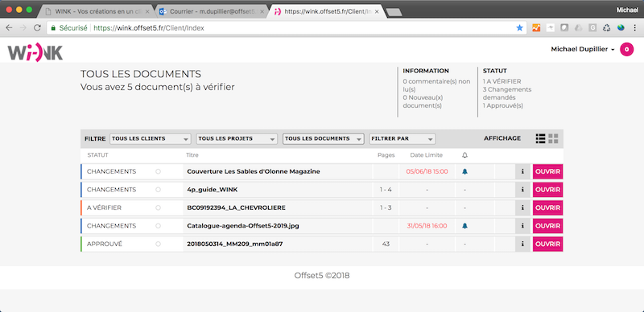Click the Offset5 ©2018 footer text

pyautogui.click(x=322, y=276)
